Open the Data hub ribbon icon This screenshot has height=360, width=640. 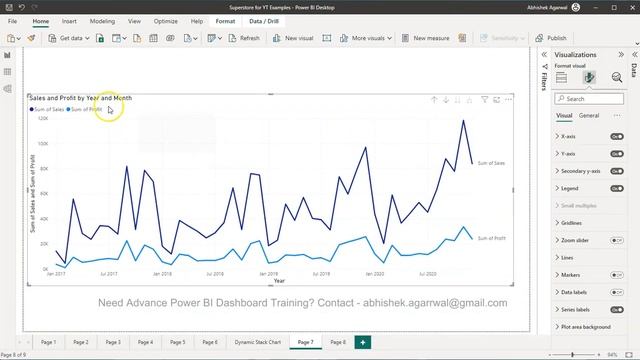116,38
